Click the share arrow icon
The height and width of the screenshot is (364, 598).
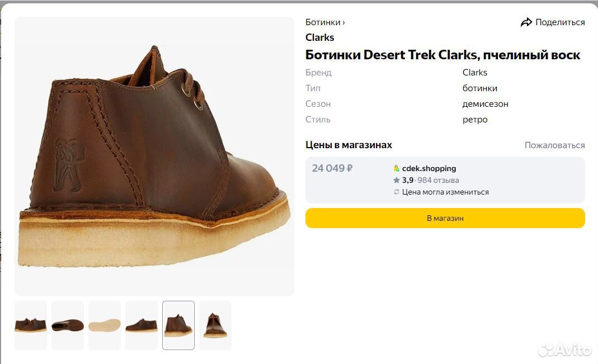[526, 22]
